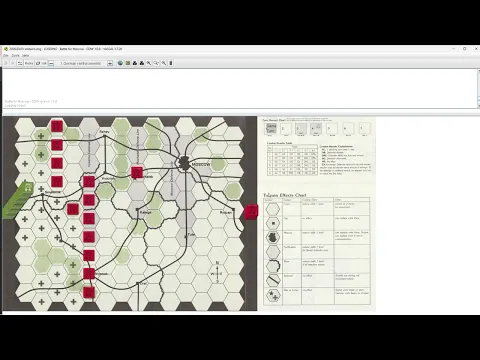Select the topmost red counter in the left column
The image size is (480, 360).
(57, 126)
